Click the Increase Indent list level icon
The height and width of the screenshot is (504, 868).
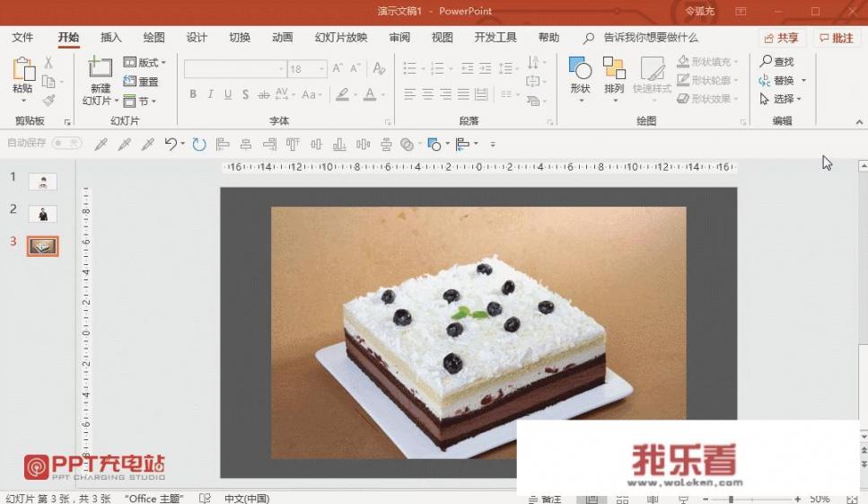486,68
